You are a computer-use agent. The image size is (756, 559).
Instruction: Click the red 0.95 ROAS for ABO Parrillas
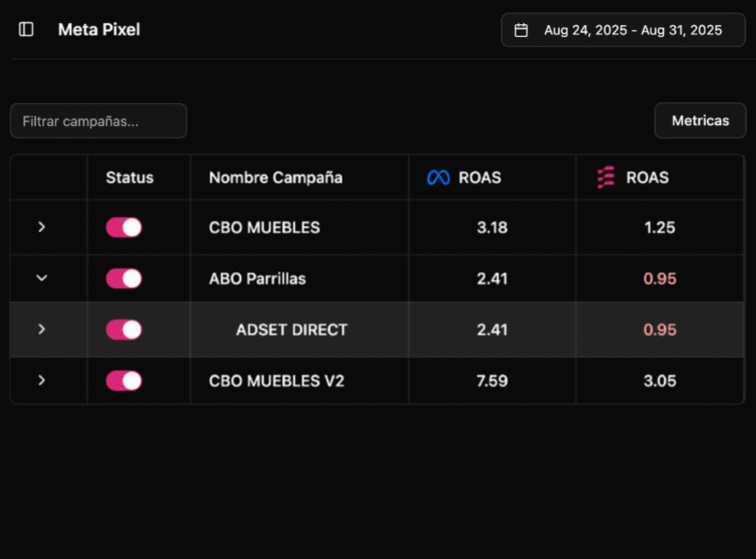pyautogui.click(x=660, y=278)
